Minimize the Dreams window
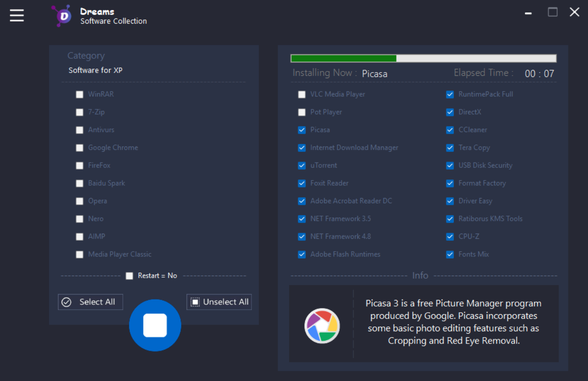 tap(528, 13)
